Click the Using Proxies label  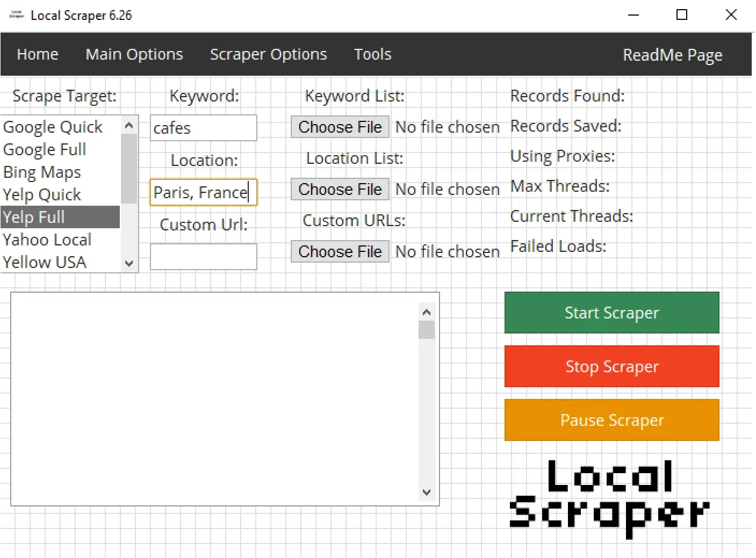pos(563,156)
